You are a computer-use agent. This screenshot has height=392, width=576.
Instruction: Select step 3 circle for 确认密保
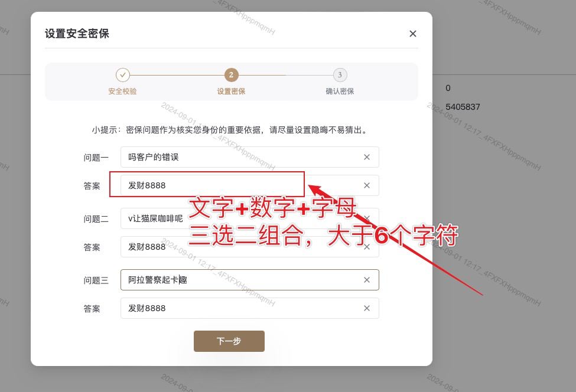pos(340,75)
